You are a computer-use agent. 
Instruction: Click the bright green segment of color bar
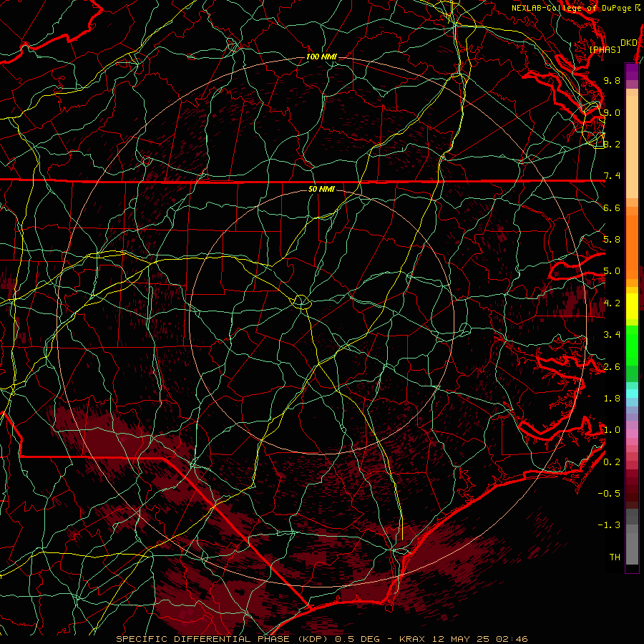click(632, 345)
